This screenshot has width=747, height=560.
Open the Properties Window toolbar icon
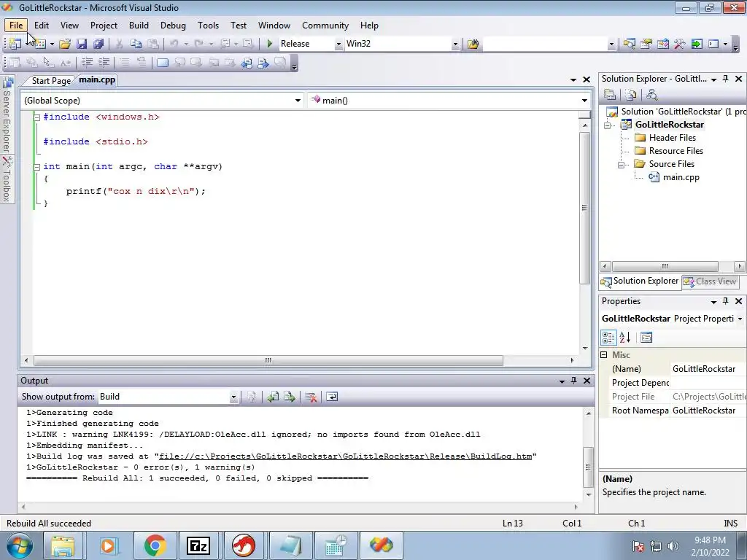click(646, 44)
